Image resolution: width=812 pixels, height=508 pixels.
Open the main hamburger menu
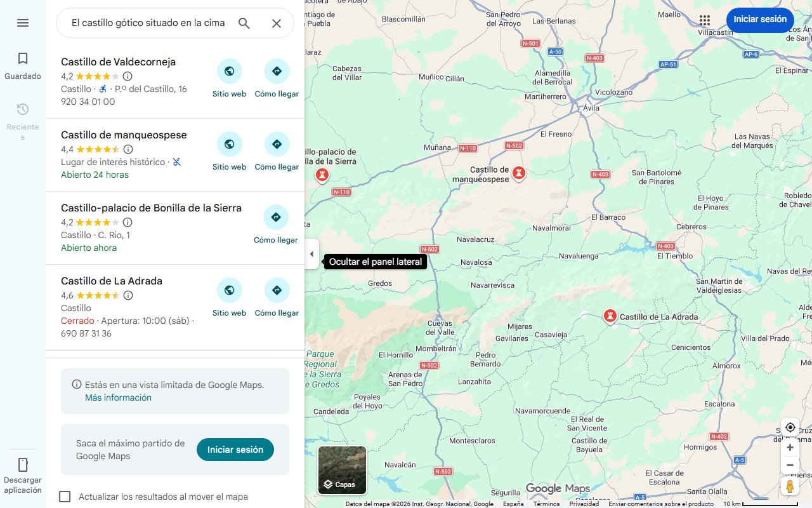pos(23,23)
